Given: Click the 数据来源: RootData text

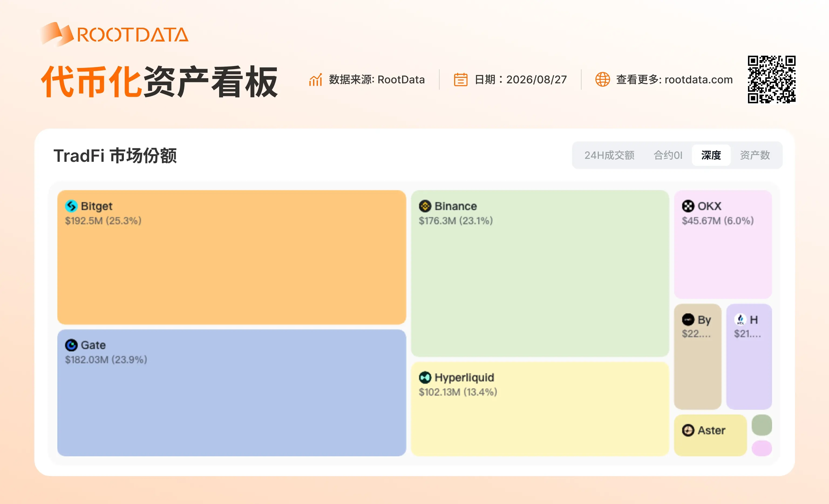Looking at the screenshot, I should pyautogui.click(x=377, y=80).
